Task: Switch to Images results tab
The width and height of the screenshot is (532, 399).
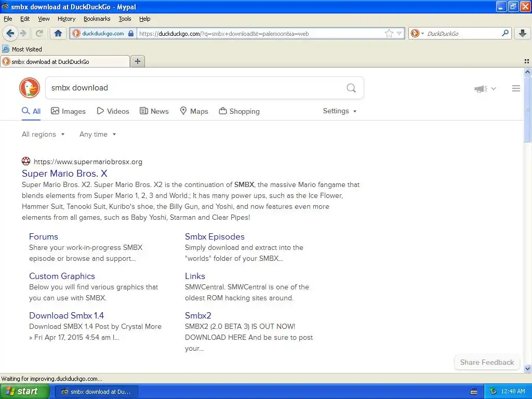Action: (68, 111)
